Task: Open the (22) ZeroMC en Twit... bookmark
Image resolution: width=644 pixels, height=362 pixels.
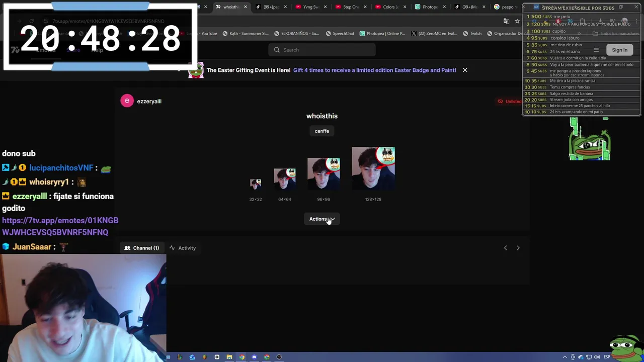Action: 434,34
